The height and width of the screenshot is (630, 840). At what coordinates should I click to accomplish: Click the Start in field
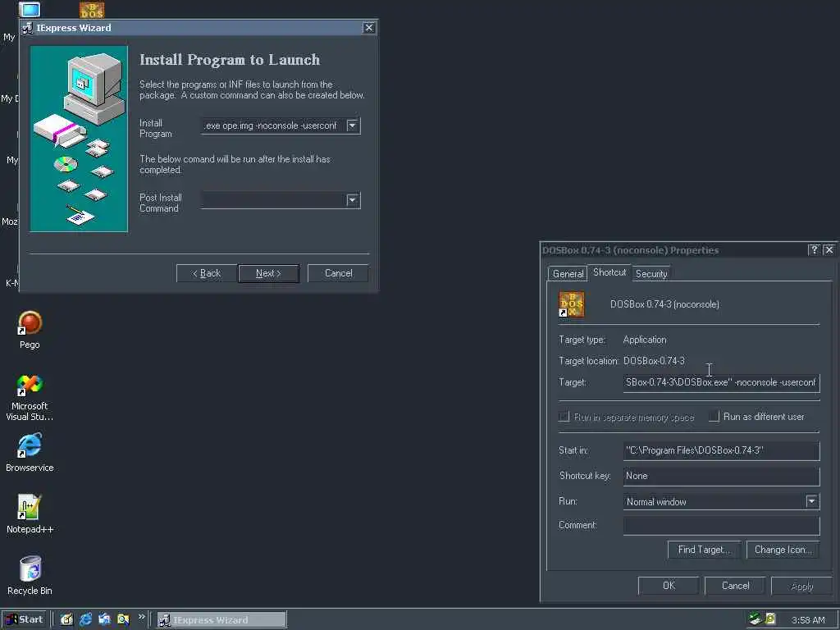click(721, 450)
